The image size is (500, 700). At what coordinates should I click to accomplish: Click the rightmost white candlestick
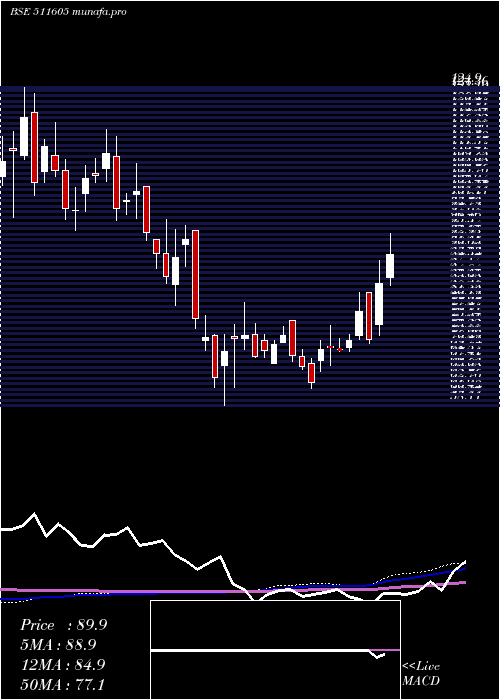tap(390, 260)
